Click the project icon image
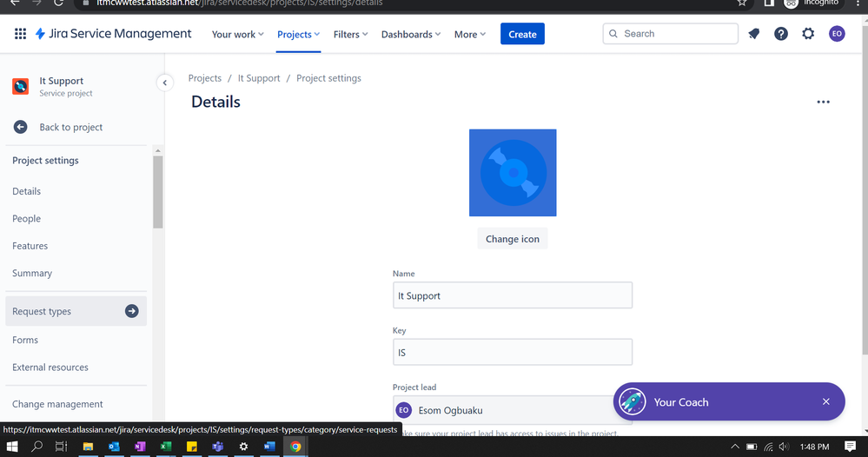The image size is (868, 457). 513,173
